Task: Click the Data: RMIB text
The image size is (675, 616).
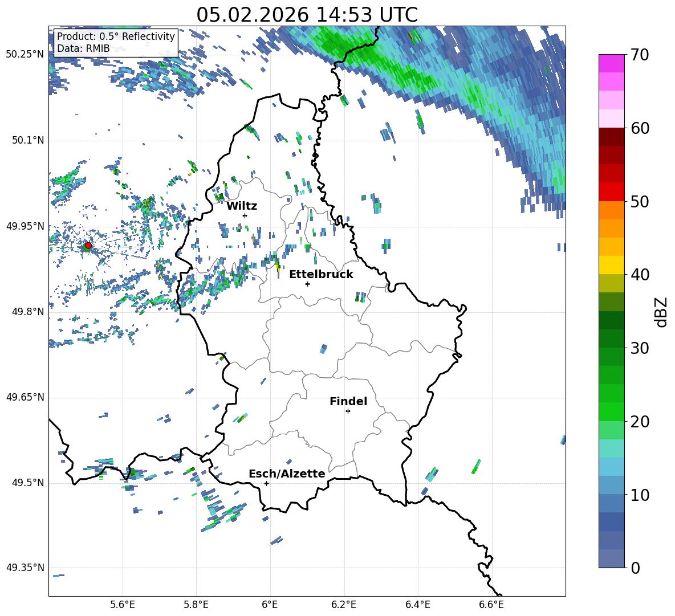Action: point(83,48)
